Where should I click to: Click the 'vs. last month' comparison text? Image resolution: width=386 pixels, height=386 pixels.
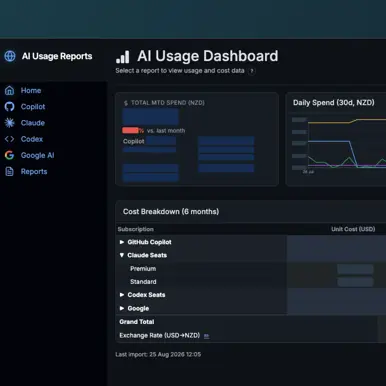click(x=166, y=131)
